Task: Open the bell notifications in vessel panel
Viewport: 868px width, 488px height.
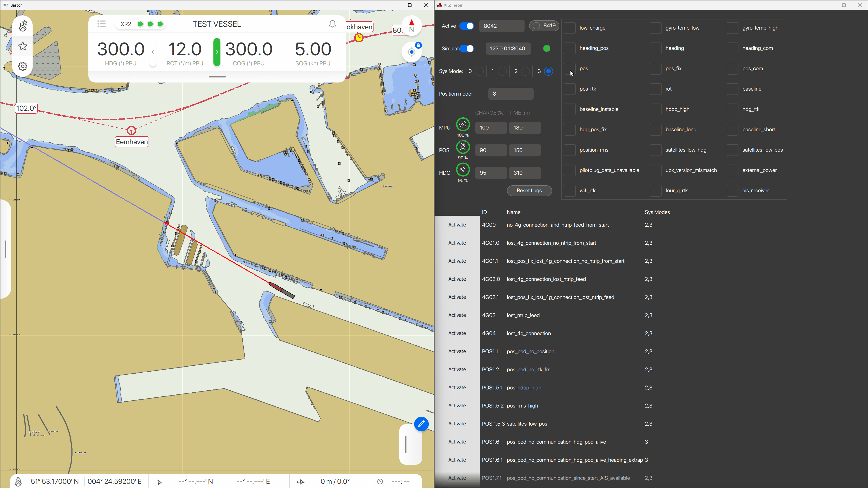Action: (x=333, y=24)
